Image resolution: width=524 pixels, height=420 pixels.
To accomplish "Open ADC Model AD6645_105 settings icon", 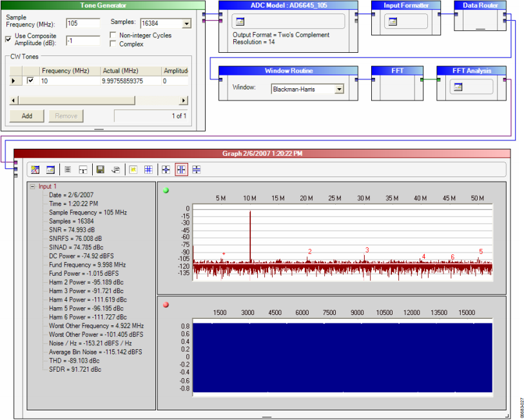I will click(240, 21).
